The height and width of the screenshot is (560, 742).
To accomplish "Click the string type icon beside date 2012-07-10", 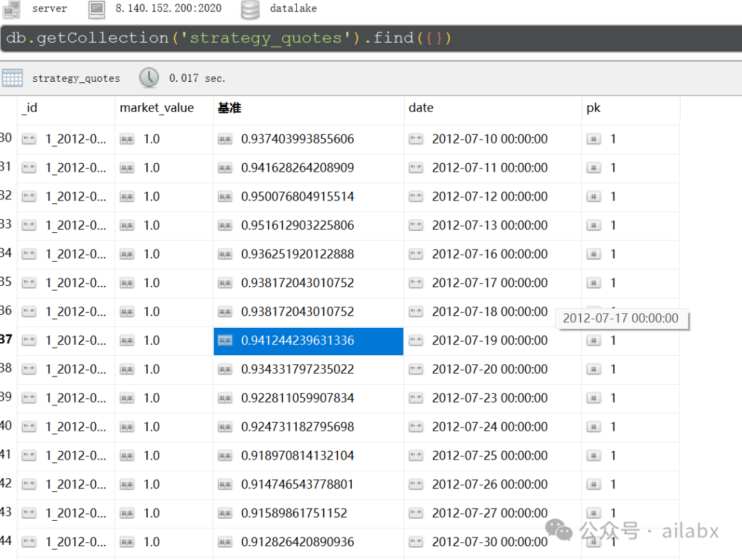I will pyautogui.click(x=416, y=139).
